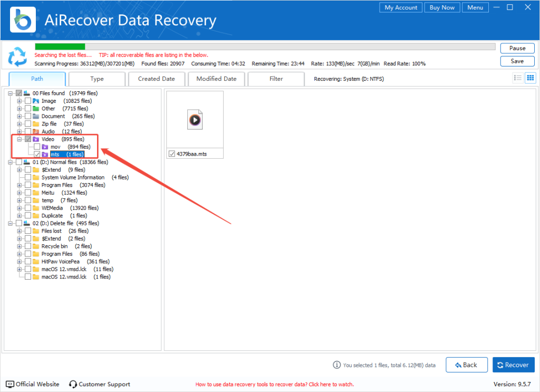Select the 4379baa.mts video thumbnail
540x392 pixels.
coord(195,120)
